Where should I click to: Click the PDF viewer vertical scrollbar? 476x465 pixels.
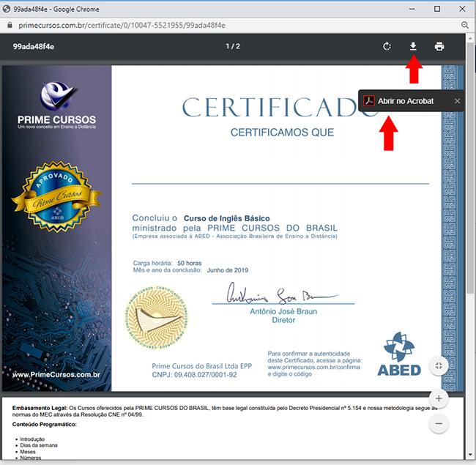471,220
